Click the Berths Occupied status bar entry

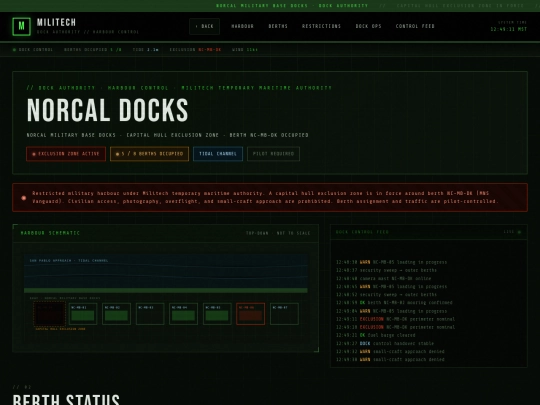click(x=93, y=50)
